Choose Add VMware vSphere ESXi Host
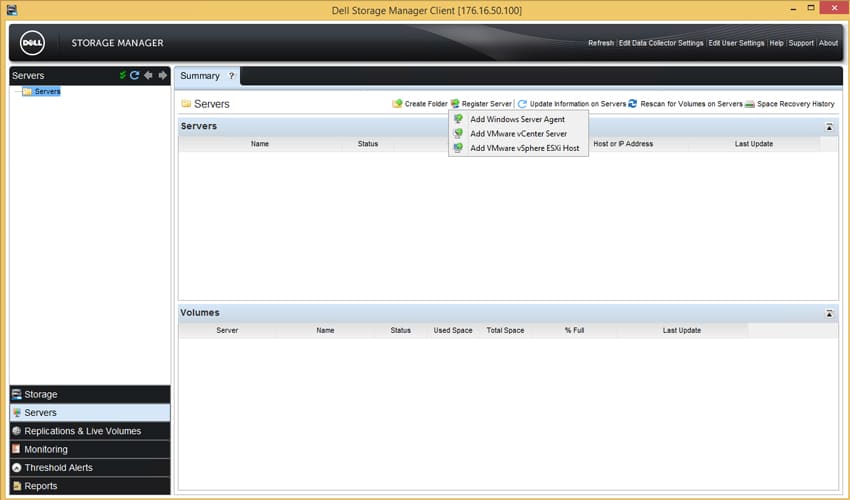Image resolution: width=850 pixels, height=500 pixels. (x=518, y=148)
